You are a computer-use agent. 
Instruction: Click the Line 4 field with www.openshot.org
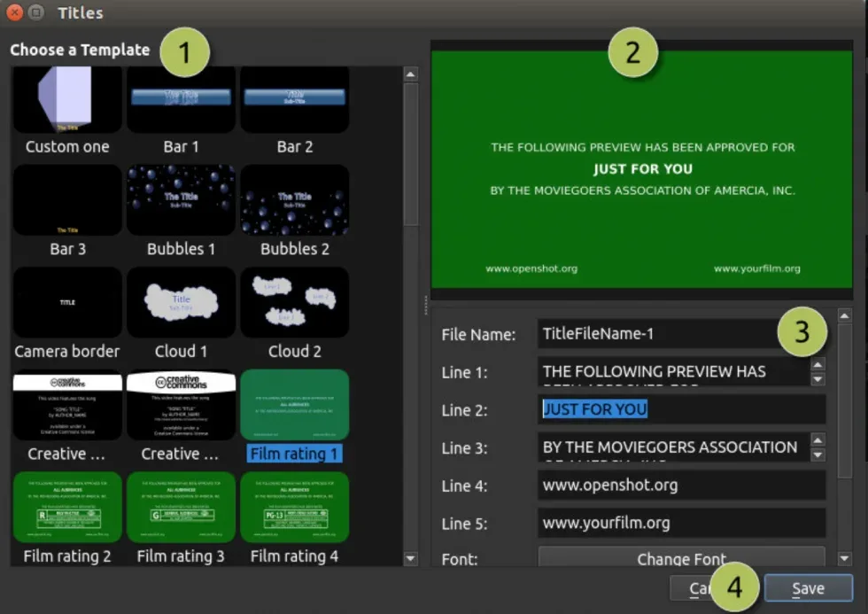[x=681, y=485]
